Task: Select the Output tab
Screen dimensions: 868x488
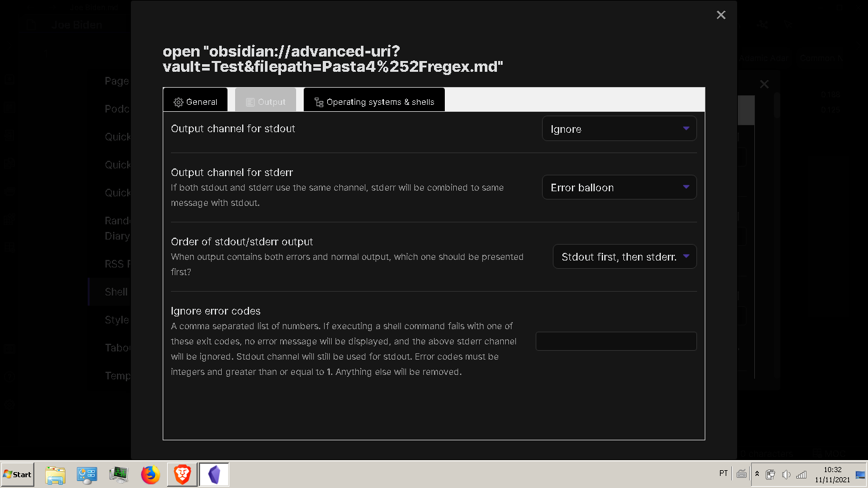Action: 266,100
